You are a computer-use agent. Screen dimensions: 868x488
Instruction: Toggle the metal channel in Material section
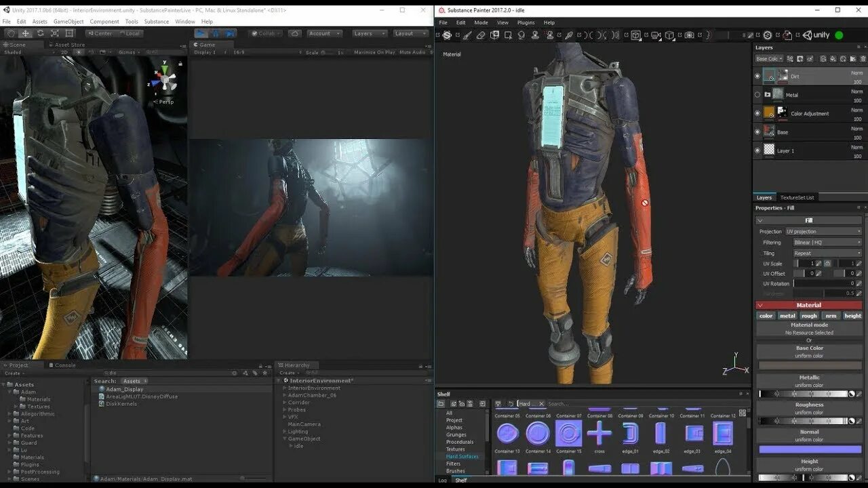787,316
